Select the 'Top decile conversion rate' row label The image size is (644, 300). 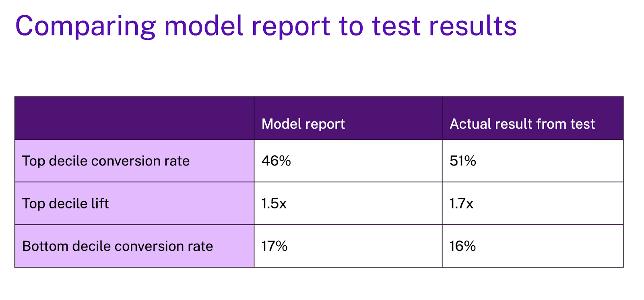click(106, 161)
